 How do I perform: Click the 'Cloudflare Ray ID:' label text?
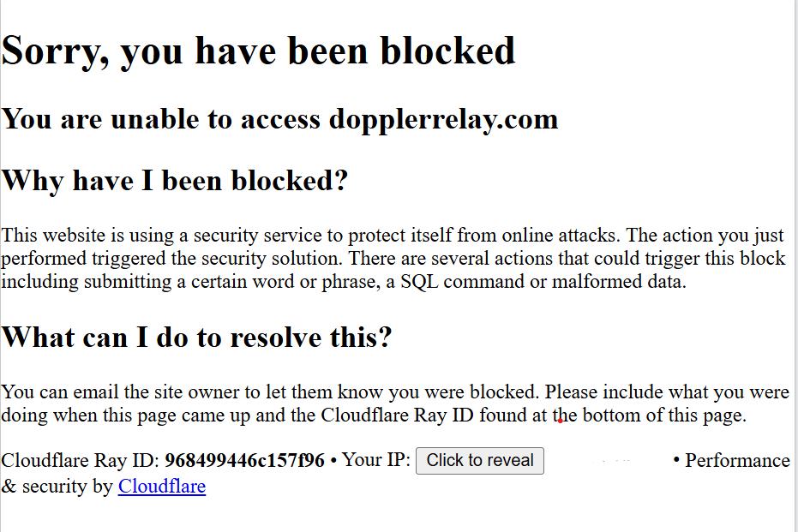click(80, 461)
